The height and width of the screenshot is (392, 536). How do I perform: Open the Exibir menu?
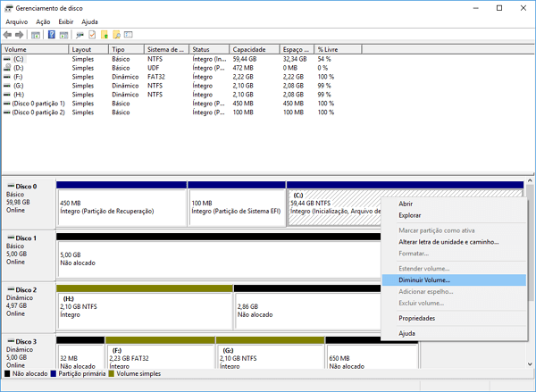(65, 21)
